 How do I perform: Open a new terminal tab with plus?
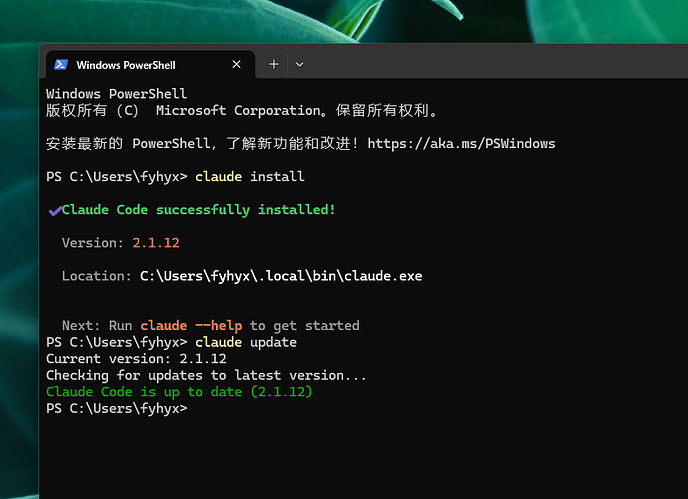pyautogui.click(x=274, y=65)
